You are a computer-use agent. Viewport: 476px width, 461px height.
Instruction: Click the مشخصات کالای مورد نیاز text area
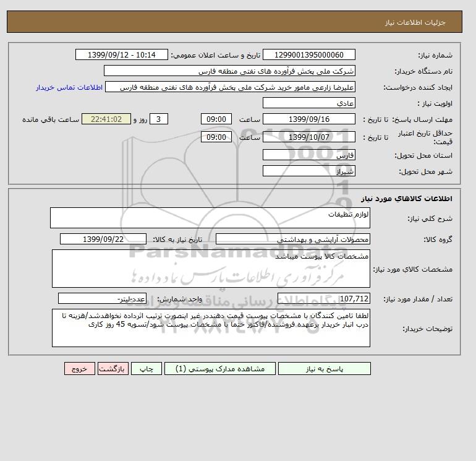point(211,269)
